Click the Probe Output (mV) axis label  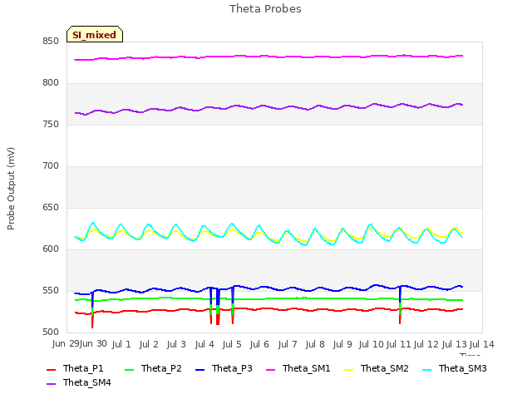pyautogui.click(x=11, y=189)
